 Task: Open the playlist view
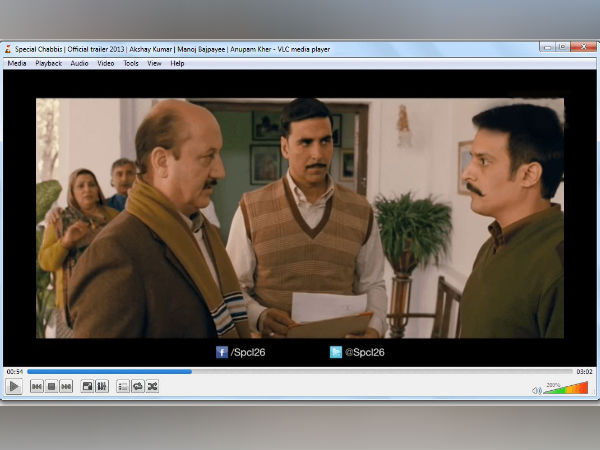(123, 386)
